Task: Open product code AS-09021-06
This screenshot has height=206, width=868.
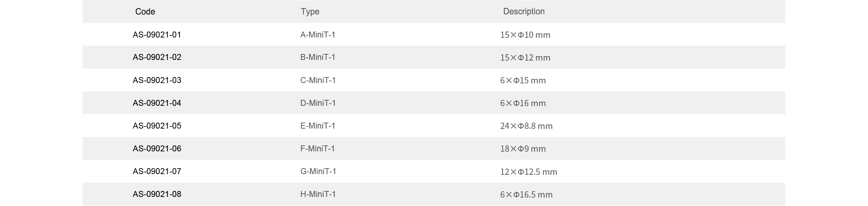Action: tap(157, 149)
